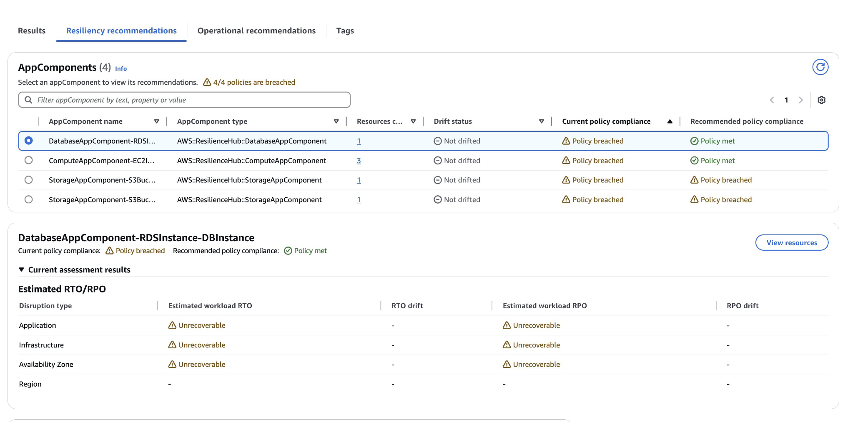This screenshot has height=433, width=868.
Task: Click the View resources button
Action: [791, 242]
